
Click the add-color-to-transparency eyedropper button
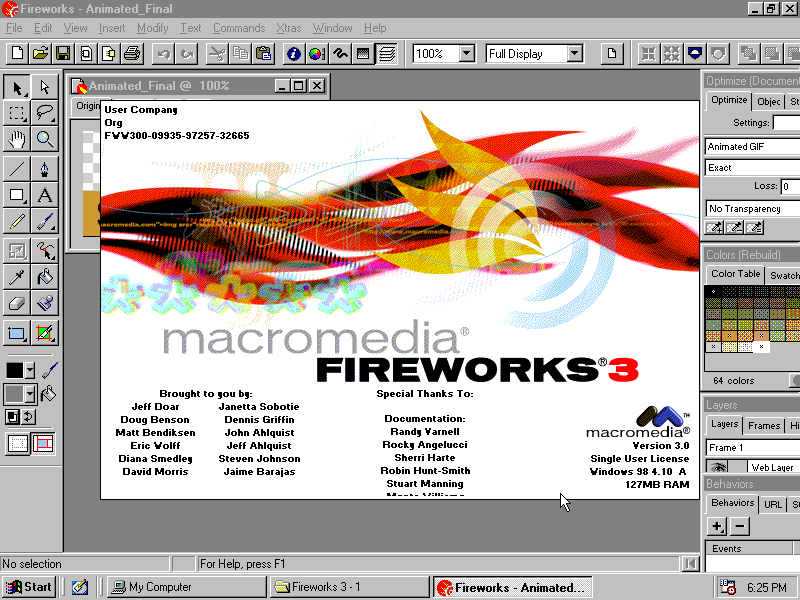point(714,228)
